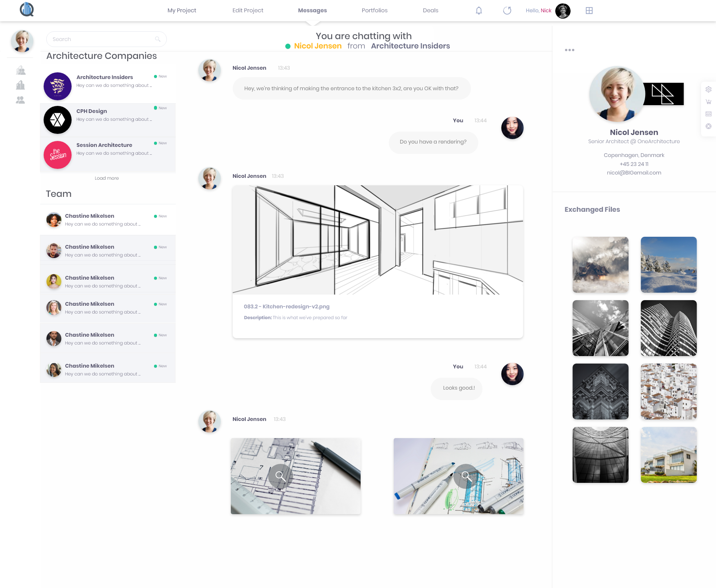Click the notifications bell icon

(479, 10)
